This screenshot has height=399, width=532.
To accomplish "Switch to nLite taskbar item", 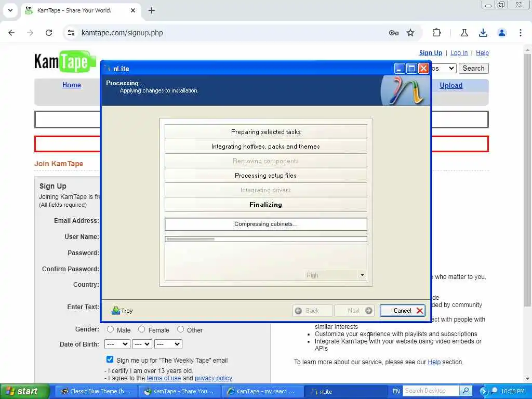I will [344, 391].
